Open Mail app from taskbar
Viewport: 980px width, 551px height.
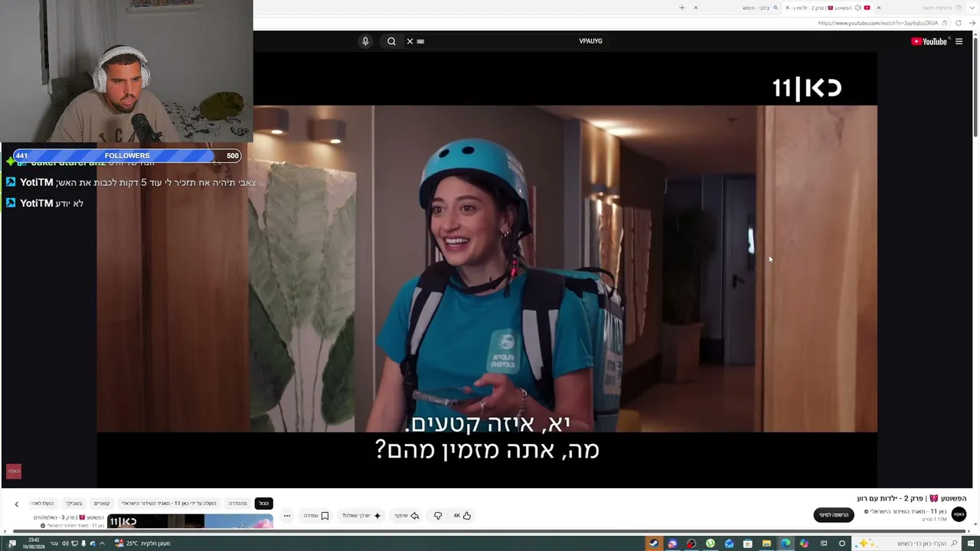[729, 543]
